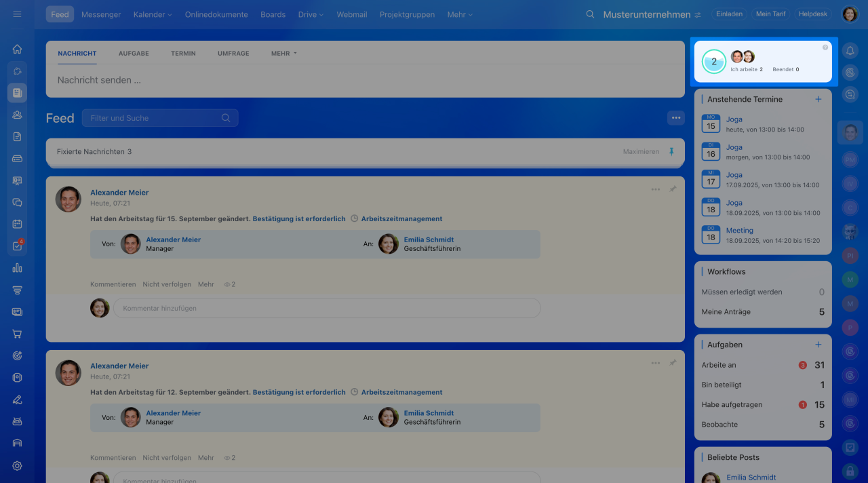Open the Meeting event link
The width and height of the screenshot is (868, 483).
point(739,231)
